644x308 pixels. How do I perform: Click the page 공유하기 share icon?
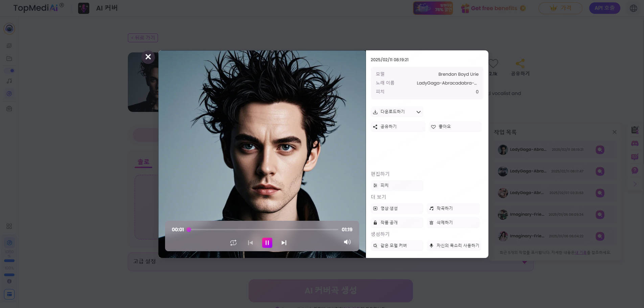(520, 64)
